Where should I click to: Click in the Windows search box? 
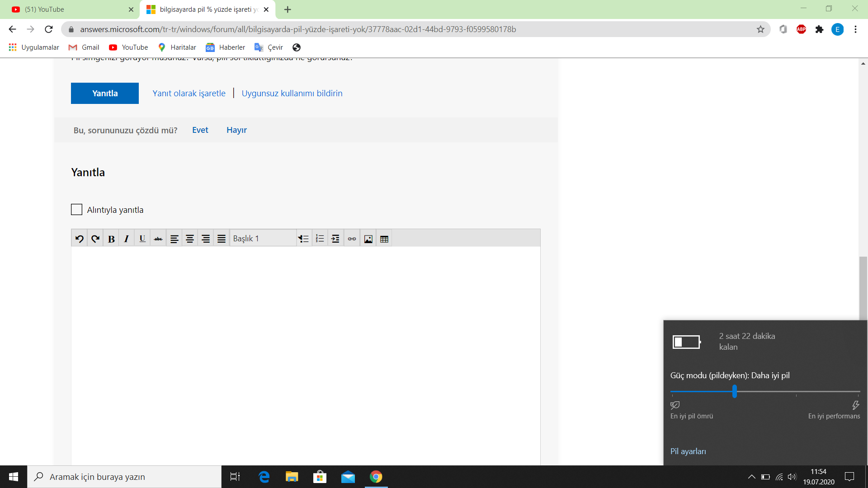click(x=124, y=477)
